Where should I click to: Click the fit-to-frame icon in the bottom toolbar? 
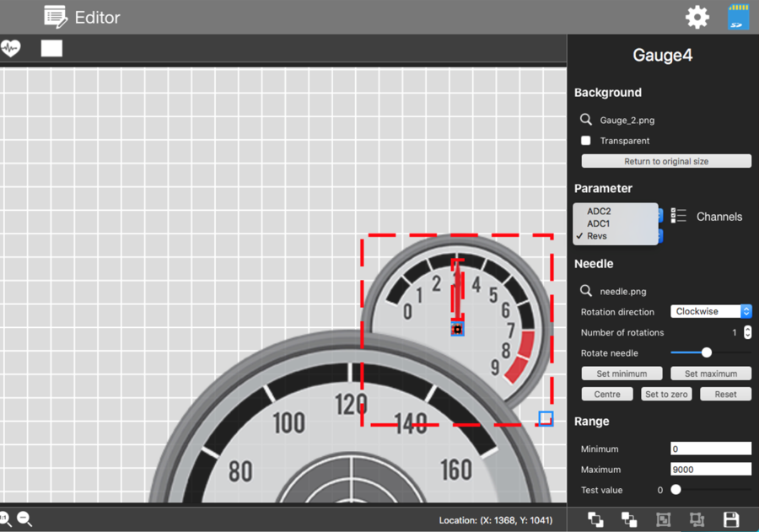point(663,519)
